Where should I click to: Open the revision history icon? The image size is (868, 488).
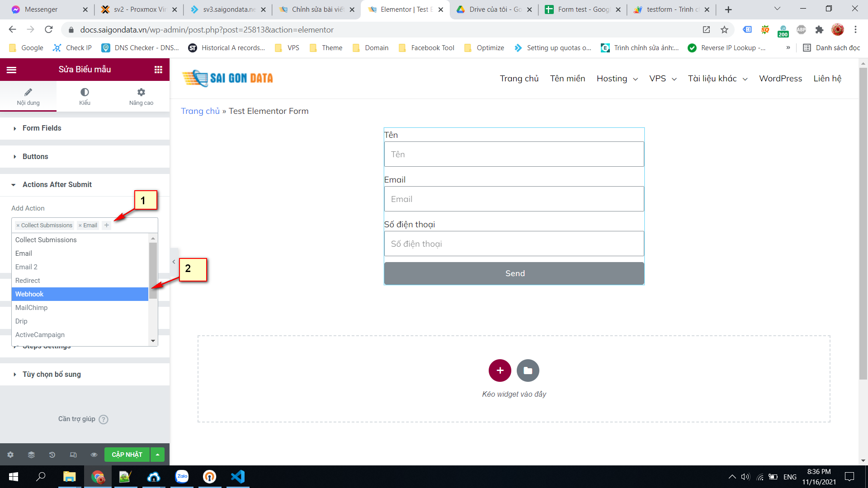52,455
